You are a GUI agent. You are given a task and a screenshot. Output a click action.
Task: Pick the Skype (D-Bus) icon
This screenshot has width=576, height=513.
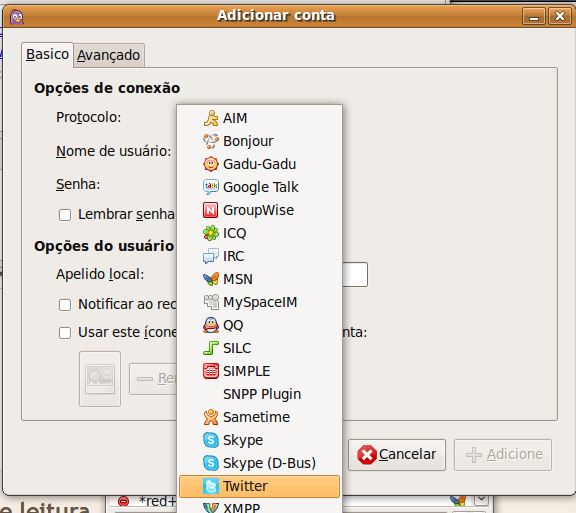coord(211,463)
